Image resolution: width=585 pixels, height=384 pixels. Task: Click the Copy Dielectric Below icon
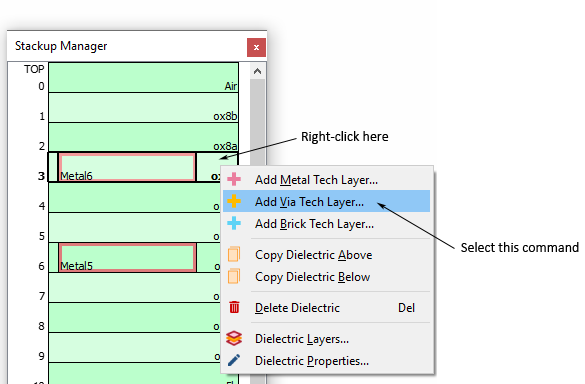pyautogui.click(x=234, y=276)
